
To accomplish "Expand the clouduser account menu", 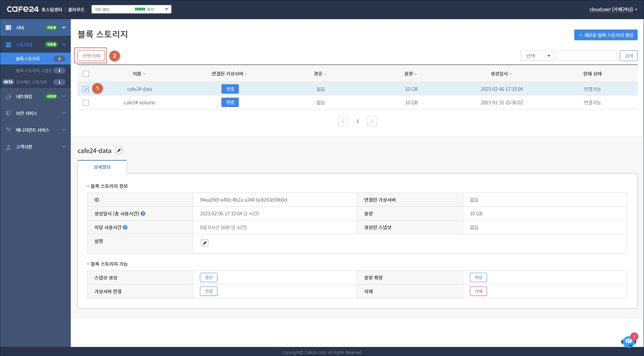I will click(x=613, y=10).
